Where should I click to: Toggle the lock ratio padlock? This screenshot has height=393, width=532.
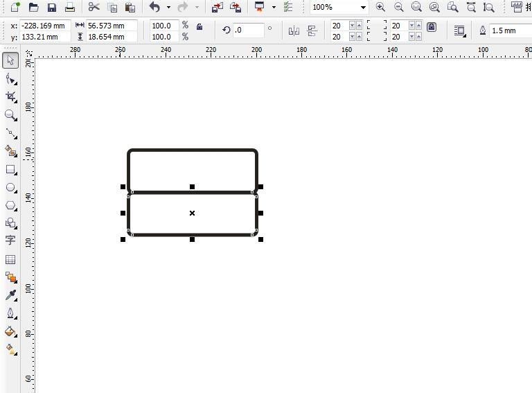(x=199, y=27)
